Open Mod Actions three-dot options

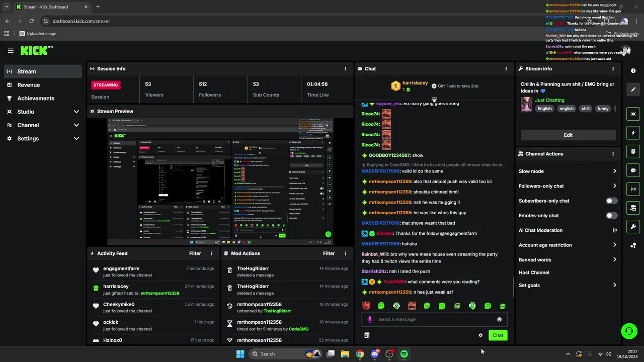345,253
